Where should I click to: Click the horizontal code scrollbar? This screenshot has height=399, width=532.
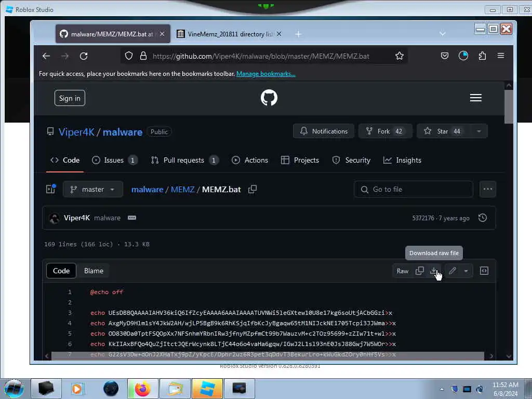point(268,355)
